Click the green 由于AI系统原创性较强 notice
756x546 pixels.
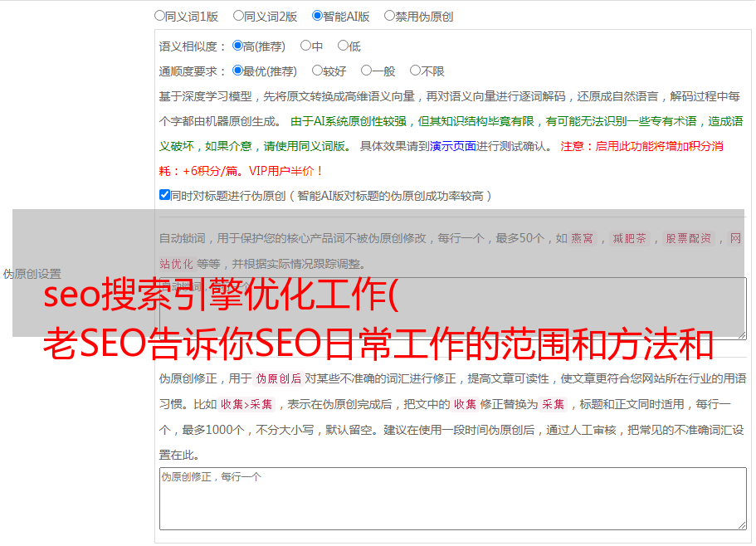tap(349, 121)
